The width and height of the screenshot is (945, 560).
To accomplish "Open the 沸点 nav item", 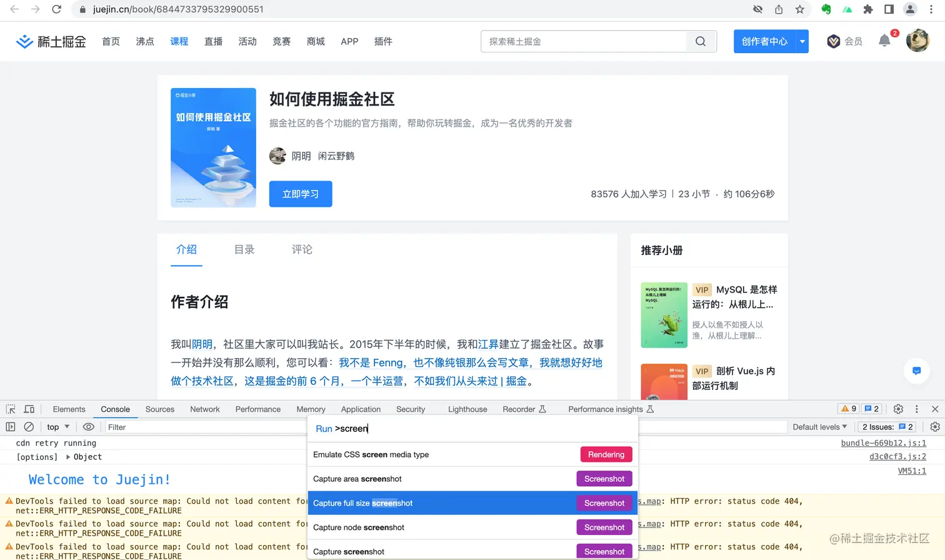I will (x=145, y=41).
